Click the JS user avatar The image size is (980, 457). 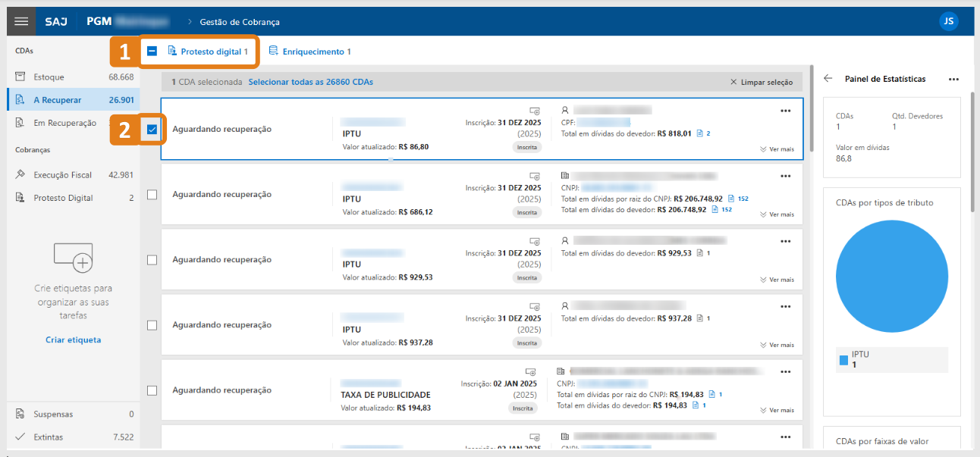[x=948, y=21]
